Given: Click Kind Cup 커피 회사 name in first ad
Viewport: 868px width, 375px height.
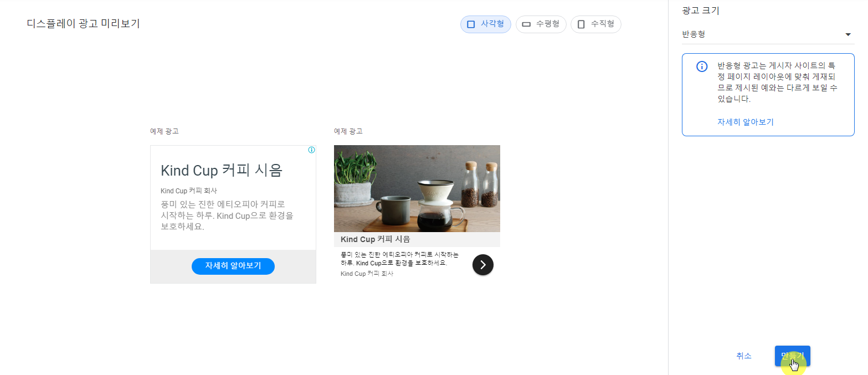Looking at the screenshot, I should tap(189, 191).
